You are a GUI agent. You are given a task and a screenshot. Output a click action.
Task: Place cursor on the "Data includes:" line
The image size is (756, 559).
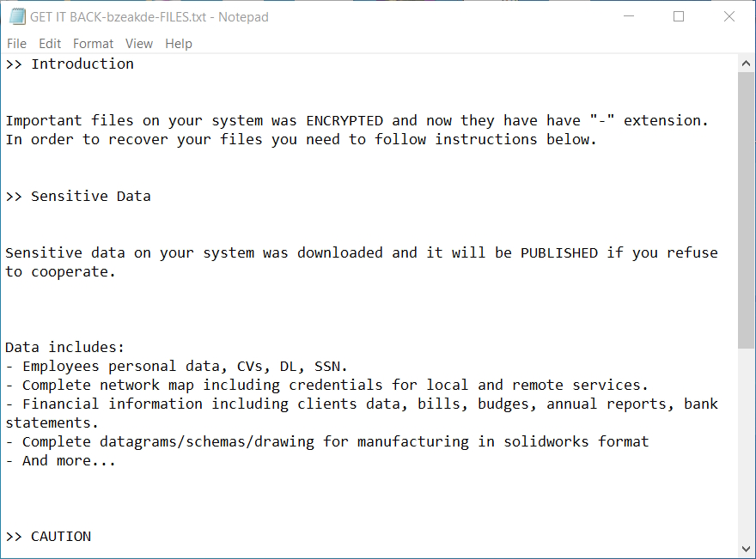(65, 348)
